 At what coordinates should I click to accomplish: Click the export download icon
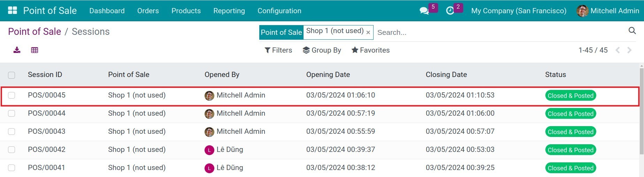[x=17, y=50]
